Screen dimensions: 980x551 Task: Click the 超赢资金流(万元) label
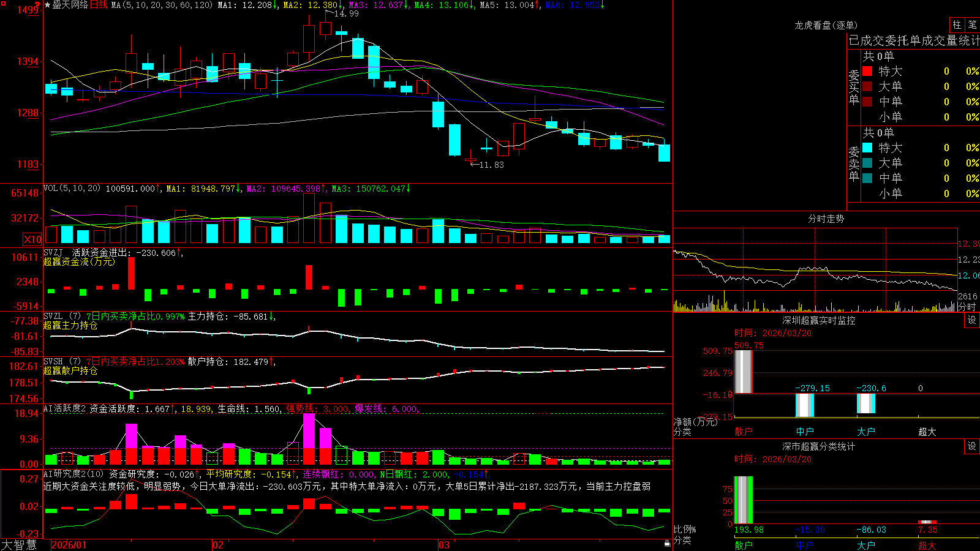[x=79, y=261]
